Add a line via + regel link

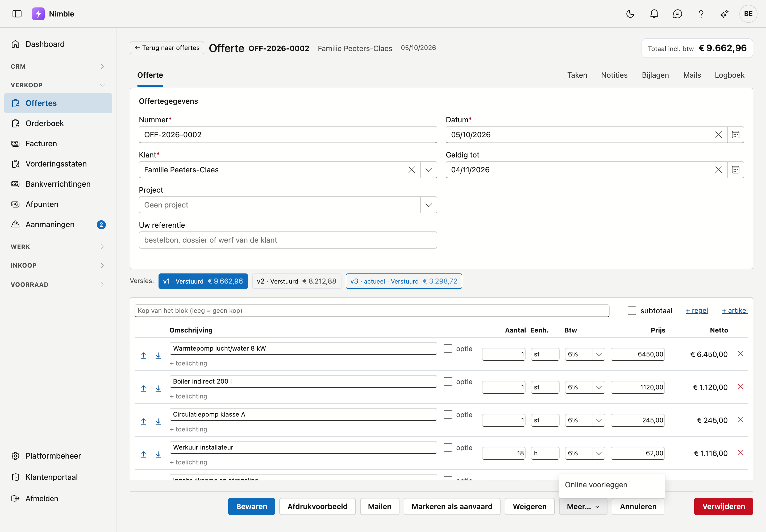point(697,310)
